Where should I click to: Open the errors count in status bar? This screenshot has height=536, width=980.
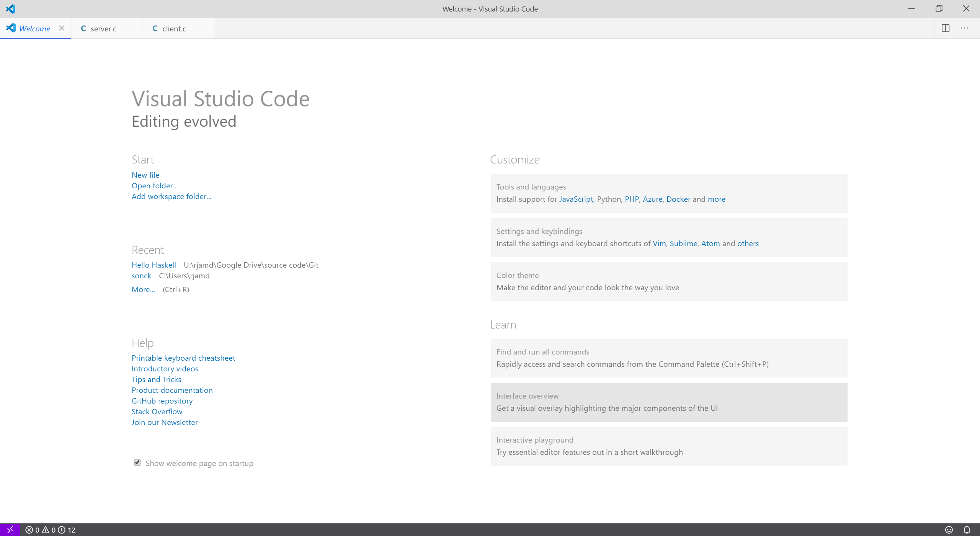[x=32, y=530]
